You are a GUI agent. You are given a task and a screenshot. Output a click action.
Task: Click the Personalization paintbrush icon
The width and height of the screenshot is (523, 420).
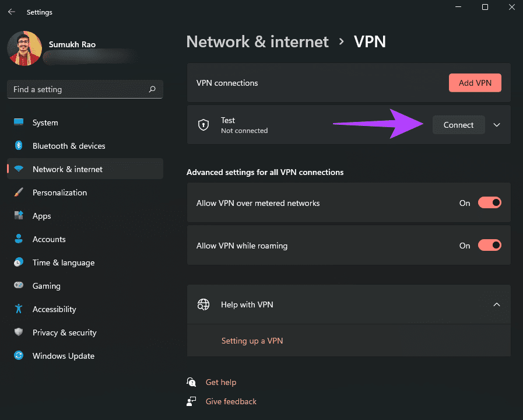click(x=19, y=192)
